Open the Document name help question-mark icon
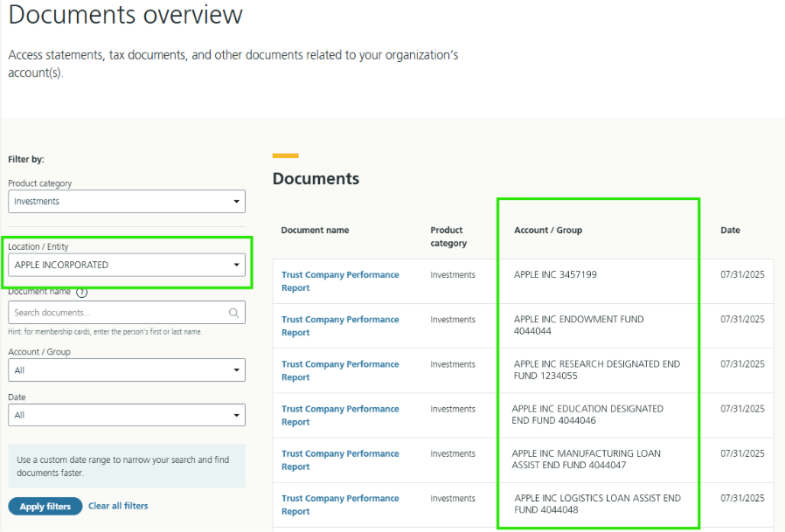The image size is (785, 532). [81, 293]
